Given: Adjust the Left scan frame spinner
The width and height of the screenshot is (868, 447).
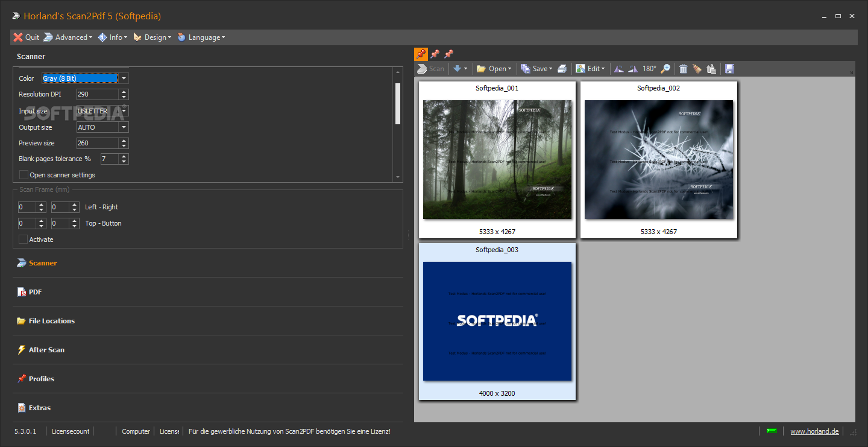Looking at the screenshot, I should click(41, 207).
